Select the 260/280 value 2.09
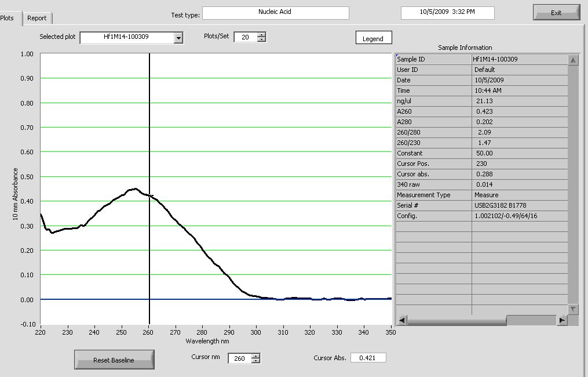Viewport: 588px width, 377px height. coord(484,133)
